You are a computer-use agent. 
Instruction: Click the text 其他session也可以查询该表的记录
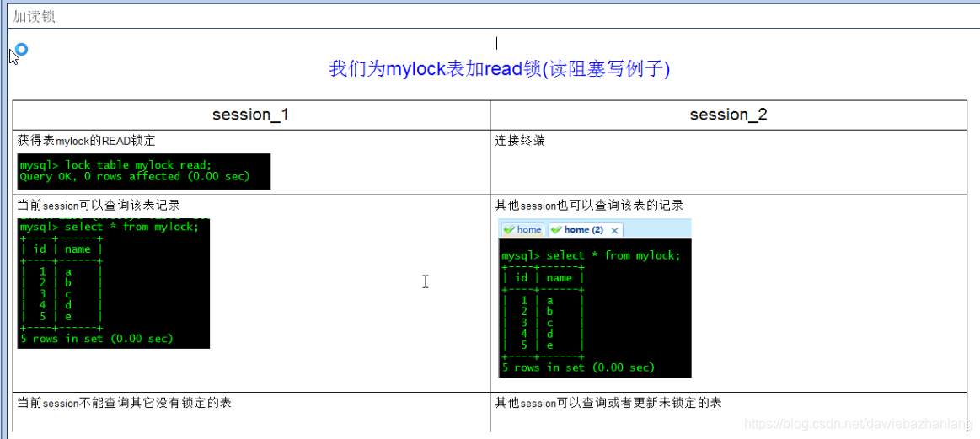589,205
